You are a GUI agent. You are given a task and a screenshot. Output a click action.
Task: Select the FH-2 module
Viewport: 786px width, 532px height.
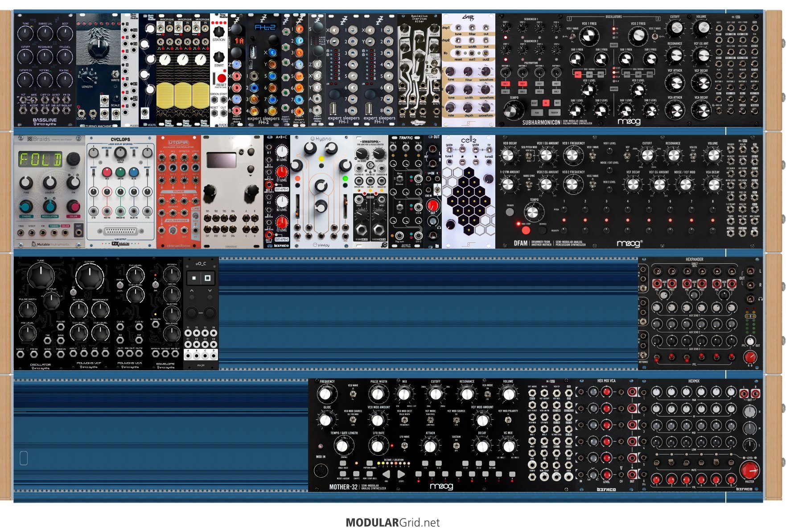[263, 70]
